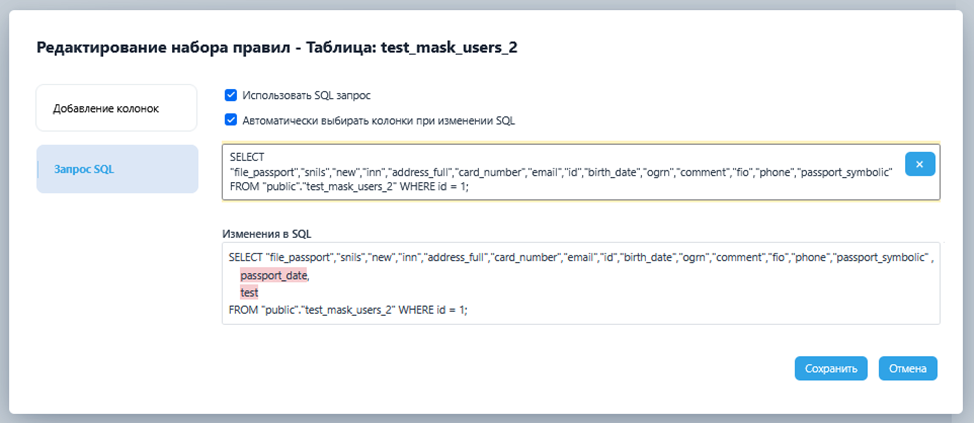Disable 'Автоматически выбирать колонки' checkbox
The width and height of the screenshot is (974, 423).
(231, 120)
